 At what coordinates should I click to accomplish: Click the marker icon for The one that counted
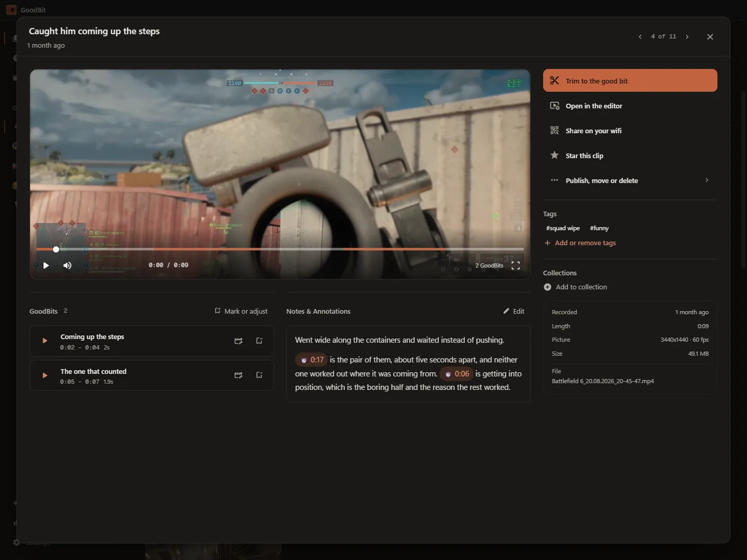(259, 375)
